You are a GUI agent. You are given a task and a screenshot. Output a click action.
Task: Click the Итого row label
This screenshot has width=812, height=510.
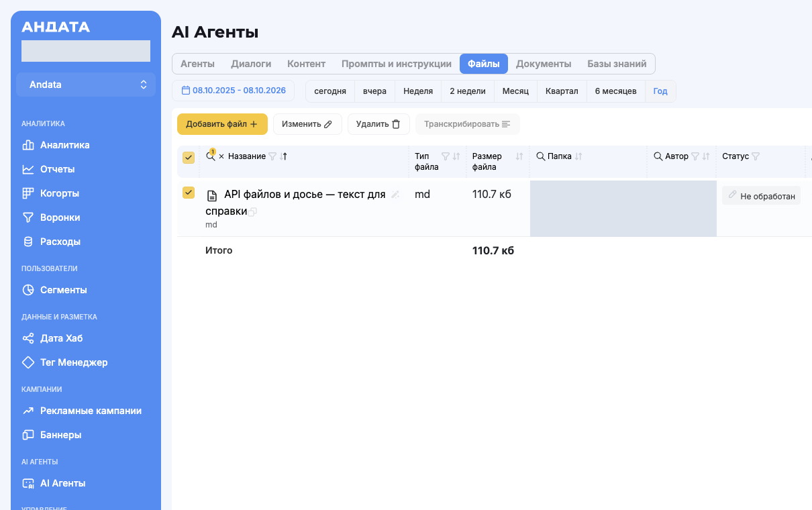pyautogui.click(x=219, y=250)
